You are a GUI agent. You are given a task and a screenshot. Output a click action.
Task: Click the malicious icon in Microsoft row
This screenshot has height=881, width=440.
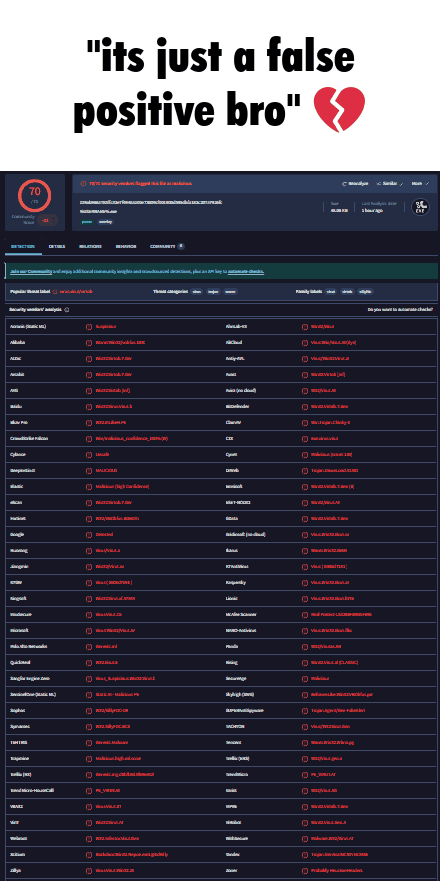tap(89, 630)
